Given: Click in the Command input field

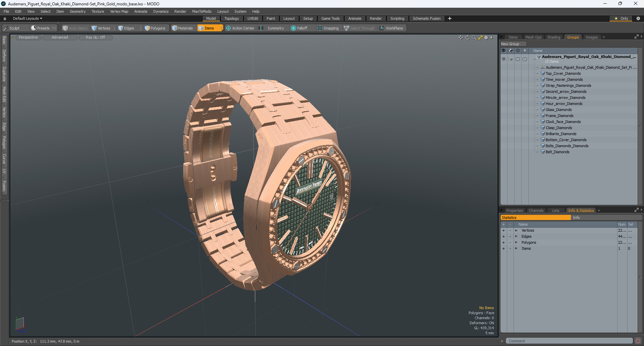Looking at the screenshot, I should coord(569,341).
